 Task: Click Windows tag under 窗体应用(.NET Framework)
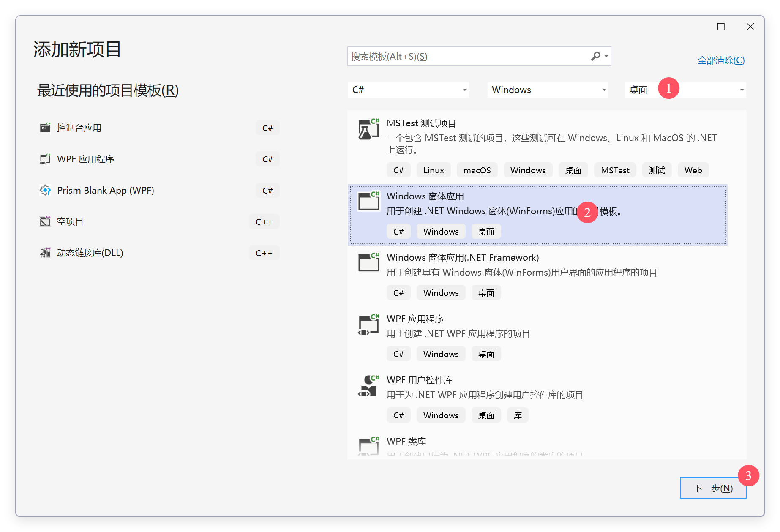(441, 293)
